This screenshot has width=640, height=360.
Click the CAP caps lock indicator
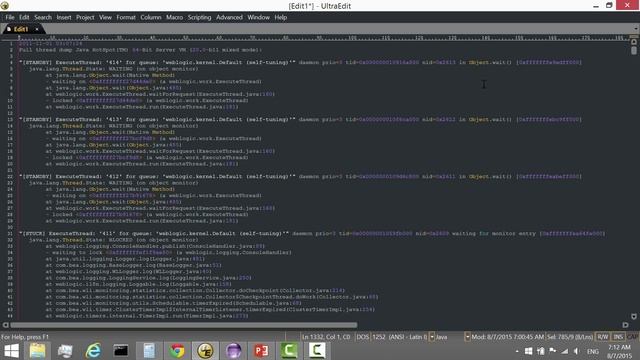click(632, 337)
